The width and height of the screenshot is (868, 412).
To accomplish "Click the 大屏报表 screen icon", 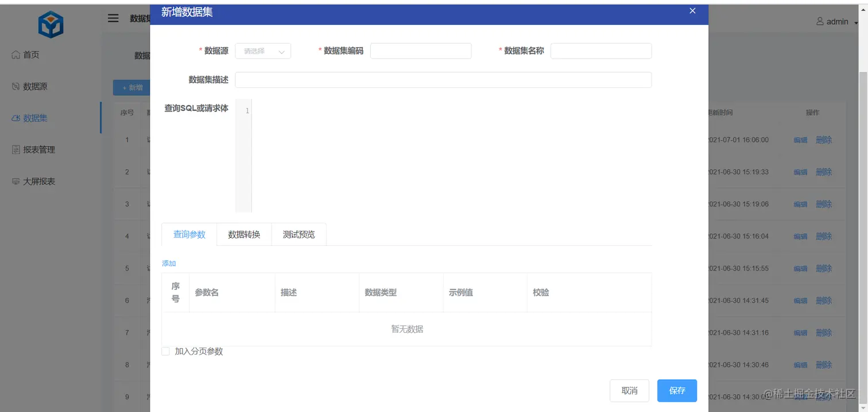I will [15, 181].
